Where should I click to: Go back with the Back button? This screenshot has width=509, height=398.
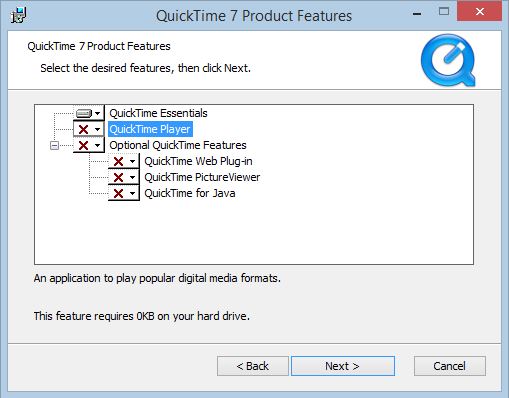(x=253, y=366)
